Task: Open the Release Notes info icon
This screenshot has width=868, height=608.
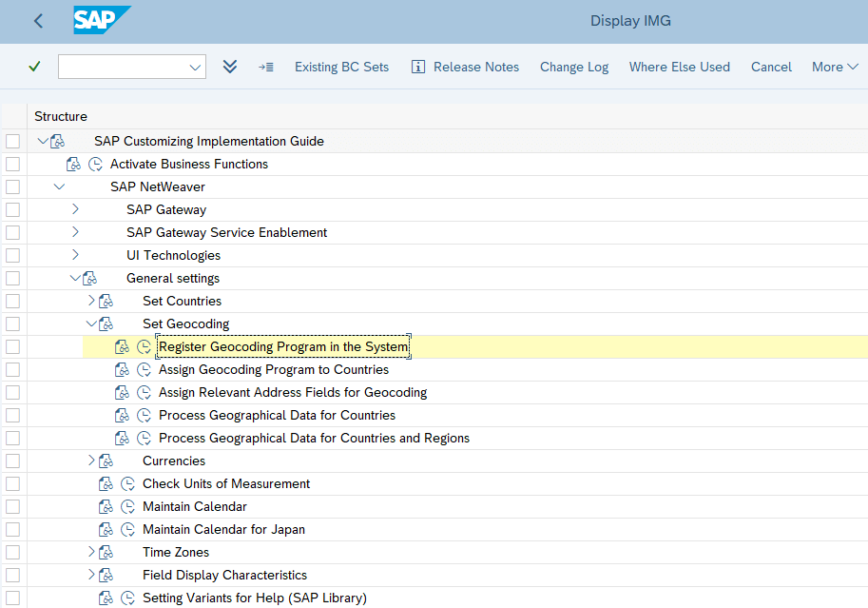Action: (418, 67)
